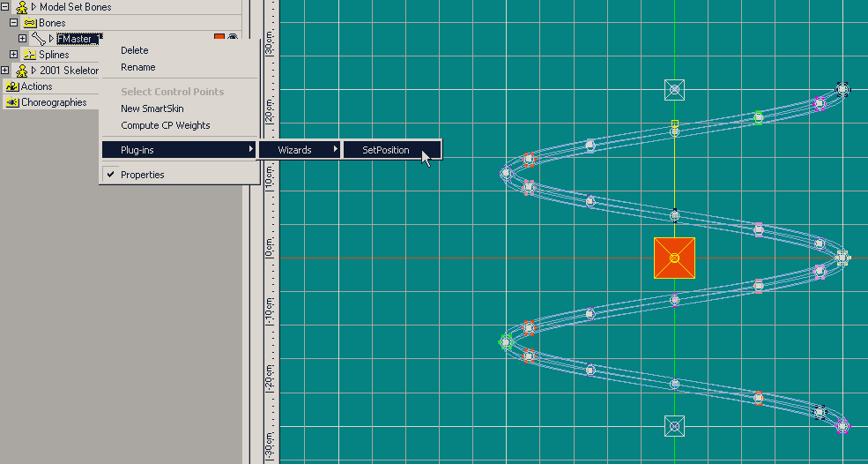
Task: Choose Delete from the context menu
Action: [x=135, y=50]
